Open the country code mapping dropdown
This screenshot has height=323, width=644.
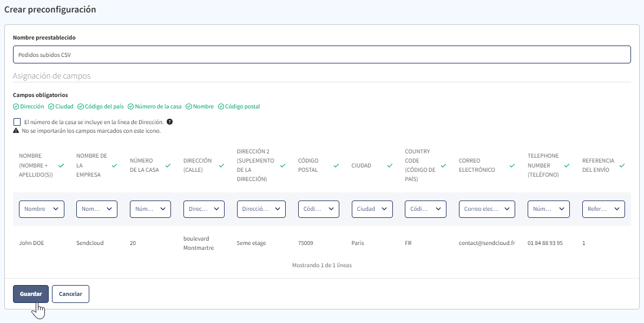(425, 209)
